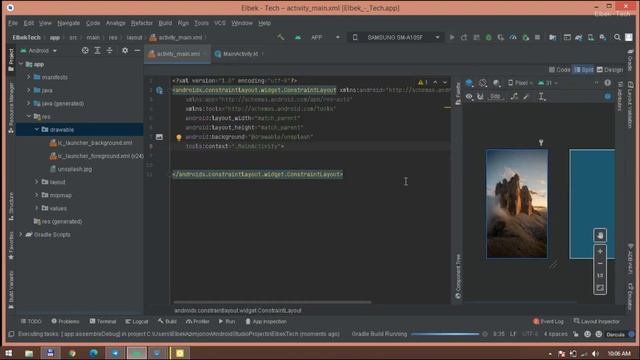Viewport: 640px width, 360px height.
Task: Open the Refactor menu
Action: (142, 23)
